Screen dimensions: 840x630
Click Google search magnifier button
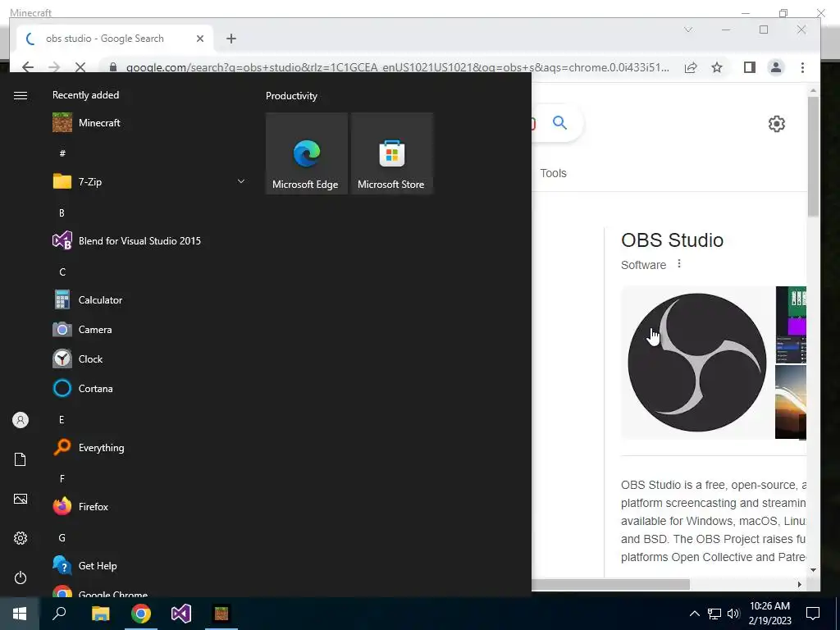tap(559, 123)
